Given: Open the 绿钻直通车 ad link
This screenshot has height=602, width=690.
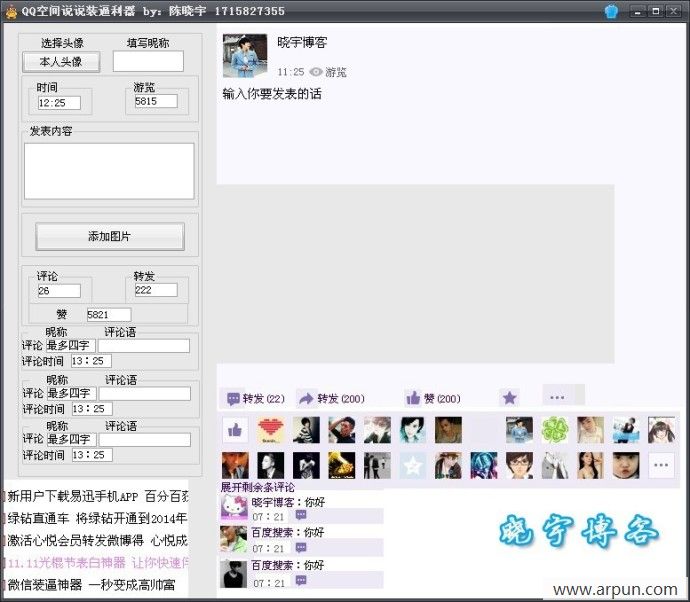Looking at the screenshot, I should [x=98, y=518].
